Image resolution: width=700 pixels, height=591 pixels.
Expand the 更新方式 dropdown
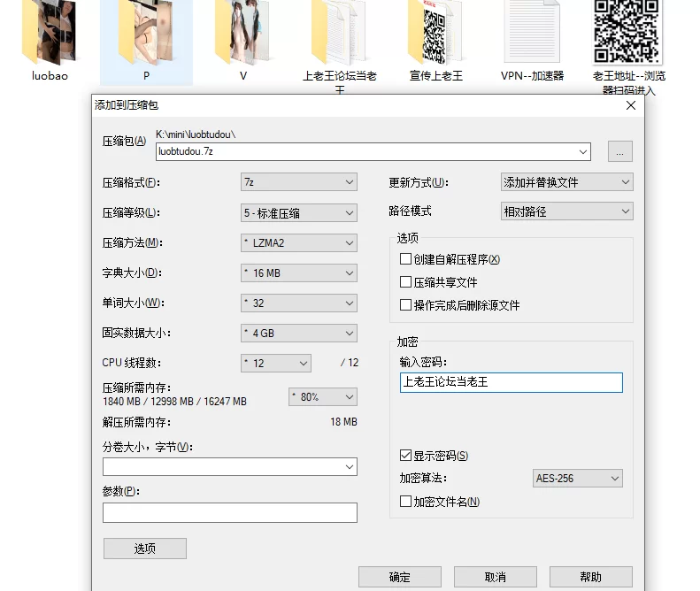[x=566, y=182]
